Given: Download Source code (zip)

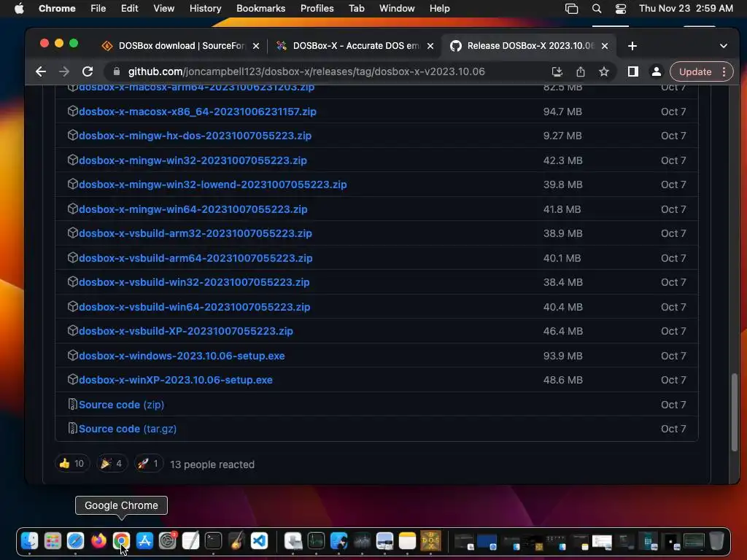Looking at the screenshot, I should pos(121,405).
